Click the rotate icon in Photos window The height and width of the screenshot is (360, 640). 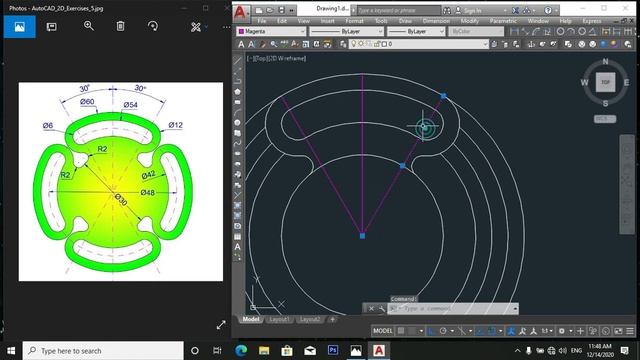tap(153, 26)
